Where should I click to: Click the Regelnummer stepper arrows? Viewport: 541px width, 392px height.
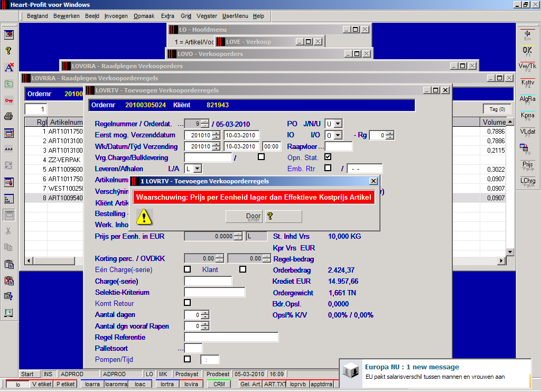[205, 124]
